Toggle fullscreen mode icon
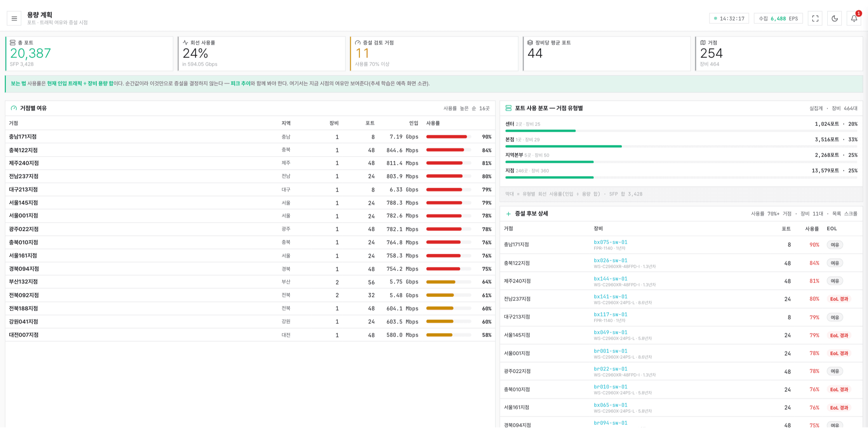 coord(815,18)
